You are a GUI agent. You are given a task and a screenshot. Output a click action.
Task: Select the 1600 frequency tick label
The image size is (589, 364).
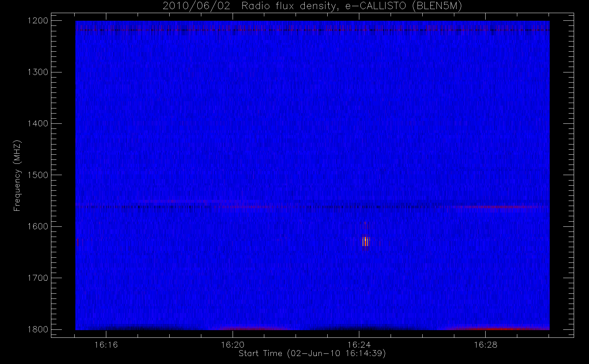(x=38, y=226)
